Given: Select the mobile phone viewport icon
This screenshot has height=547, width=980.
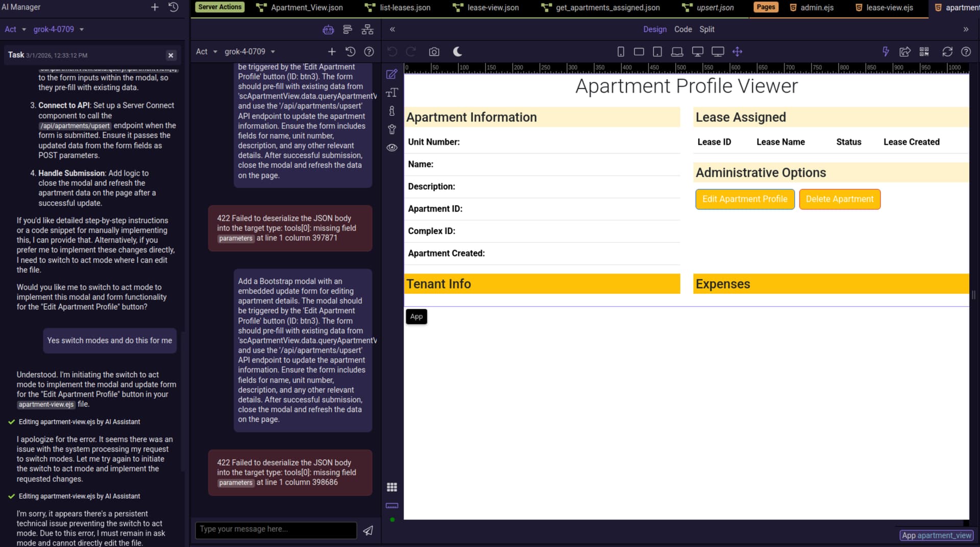Looking at the screenshot, I should 621,52.
